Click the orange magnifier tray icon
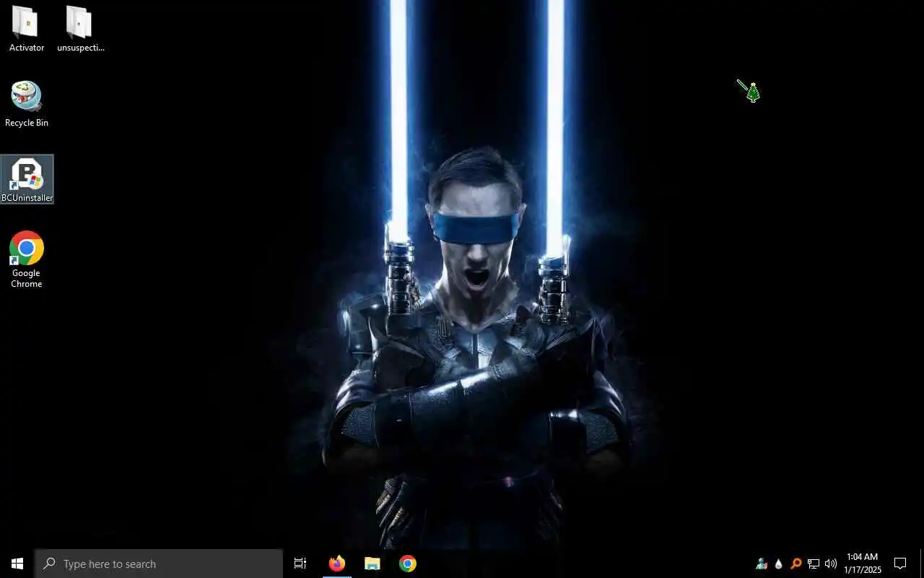Screen dimensions: 924x578 796,564
